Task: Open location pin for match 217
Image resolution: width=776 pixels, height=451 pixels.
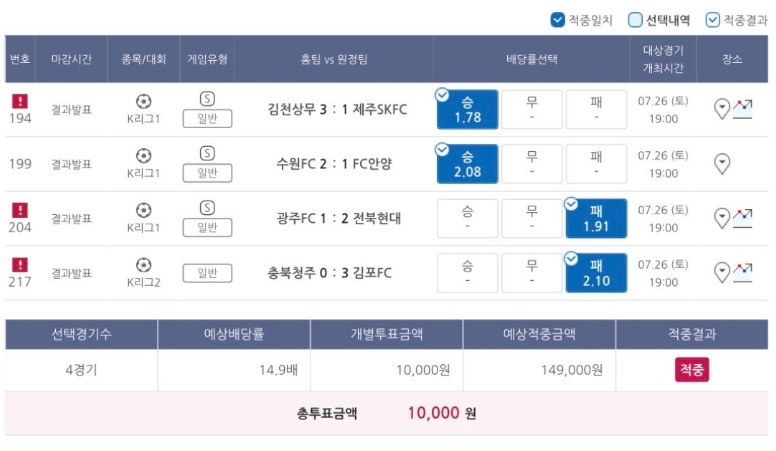Action: click(722, 272)
